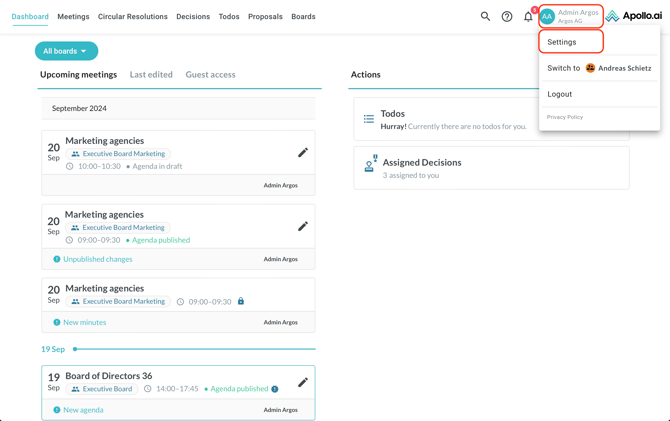Click the lock icon on the third meeting

[x=241, y=301]
